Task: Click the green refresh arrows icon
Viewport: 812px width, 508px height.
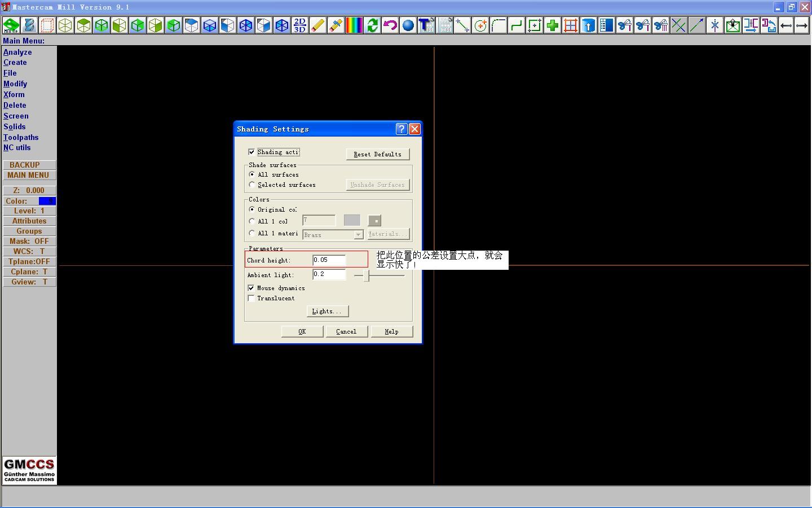Action: coord(372,25)
